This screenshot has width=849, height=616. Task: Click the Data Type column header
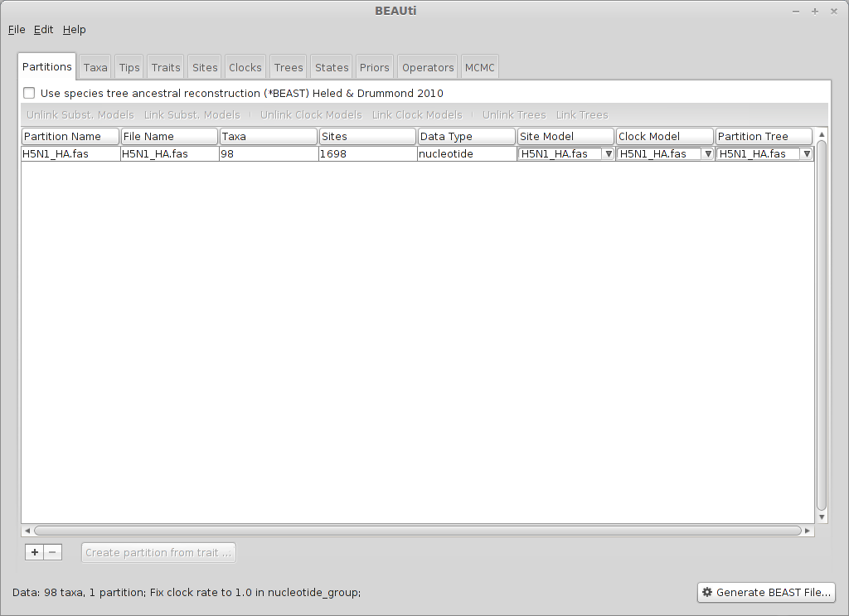pyautogui.click(x=467, y=137)
